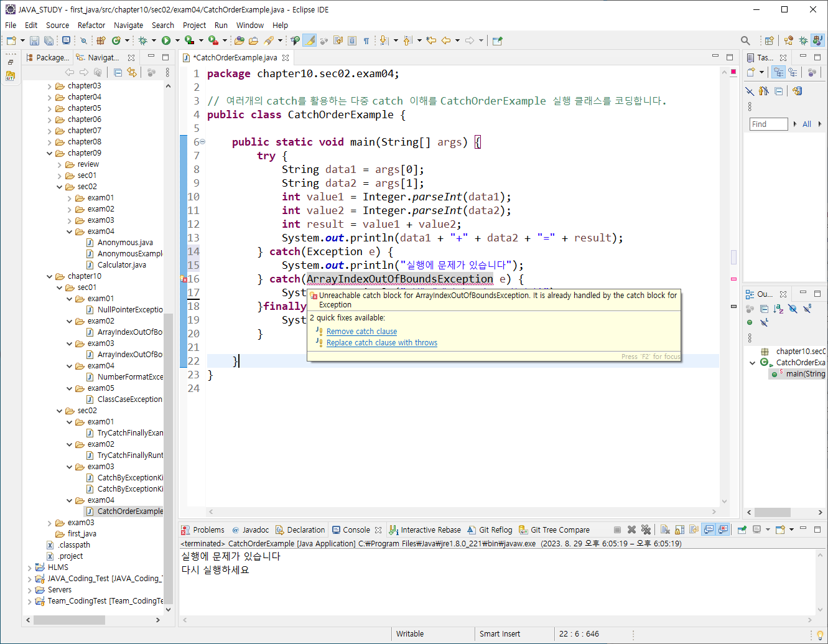Toggle Hide Fields in Outline view

[793, 308]
